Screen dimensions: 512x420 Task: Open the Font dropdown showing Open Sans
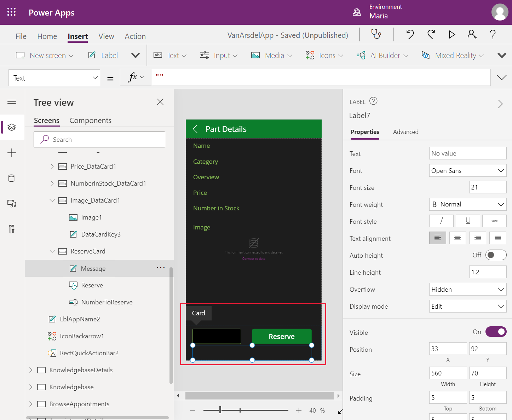pos(467,170)
